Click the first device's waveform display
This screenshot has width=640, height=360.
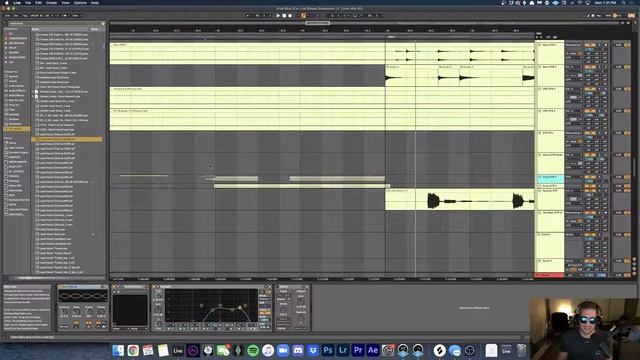tap(83, 296)
